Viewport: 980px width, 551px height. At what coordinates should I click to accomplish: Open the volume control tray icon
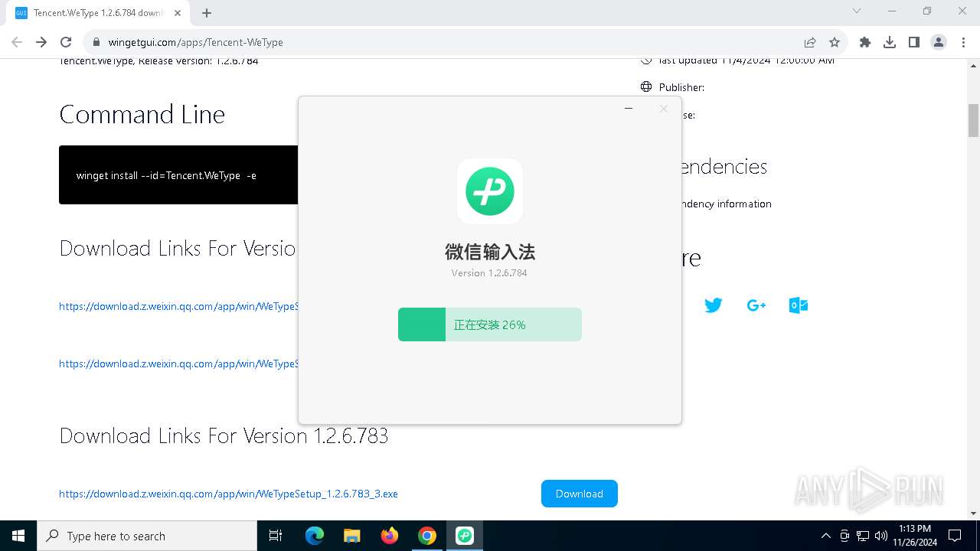(x=880, y=536)
